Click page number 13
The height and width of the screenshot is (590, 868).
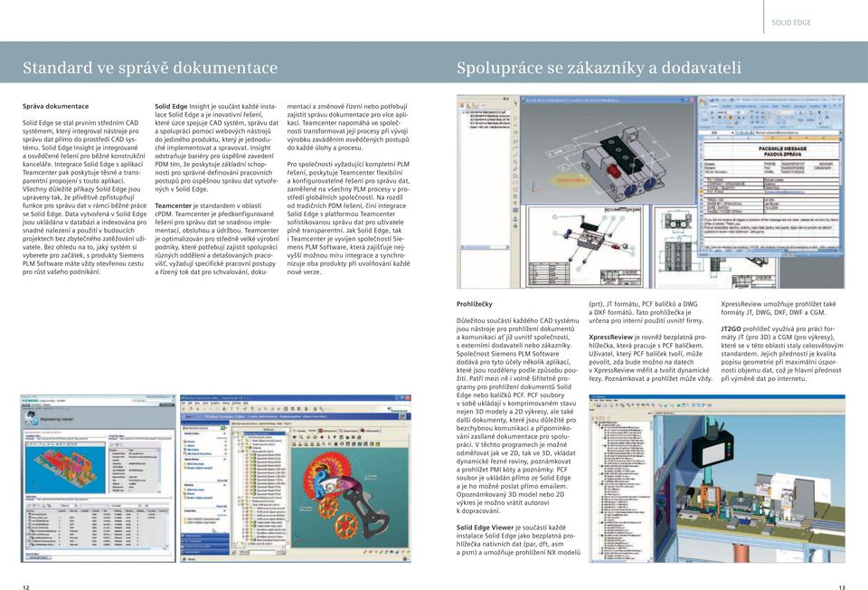(842, 587)
